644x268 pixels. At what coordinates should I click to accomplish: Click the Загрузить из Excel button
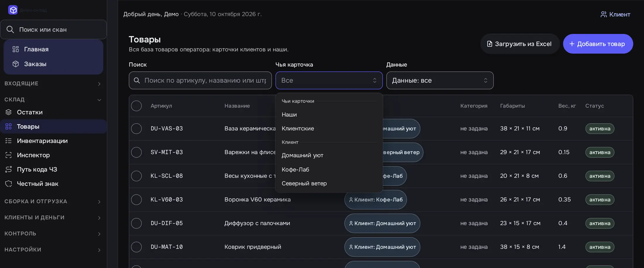coord(520,44)
